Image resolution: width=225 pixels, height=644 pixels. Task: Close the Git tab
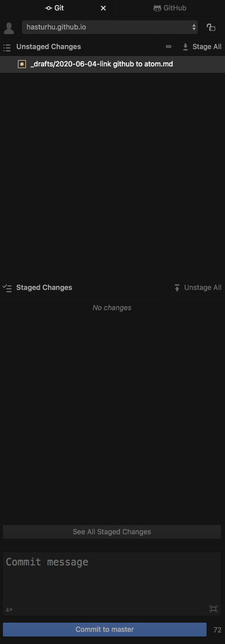(103, 8)
